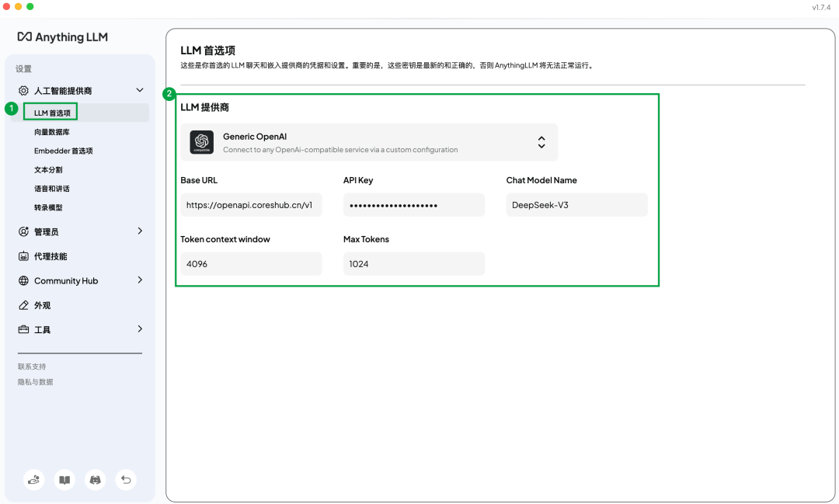This screenshot has width=839, height=504.
Task: Open the 隐私与数据 link
Action: pos(35,382)
